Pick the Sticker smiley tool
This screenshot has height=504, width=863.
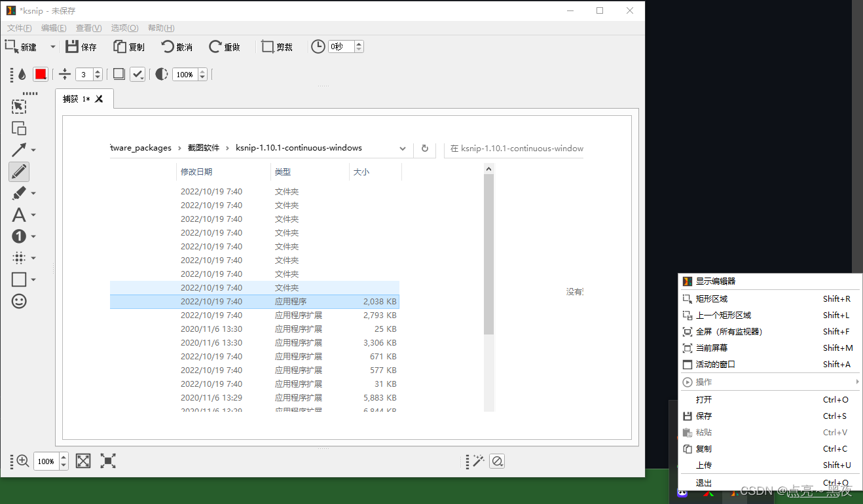coord(19,301)
